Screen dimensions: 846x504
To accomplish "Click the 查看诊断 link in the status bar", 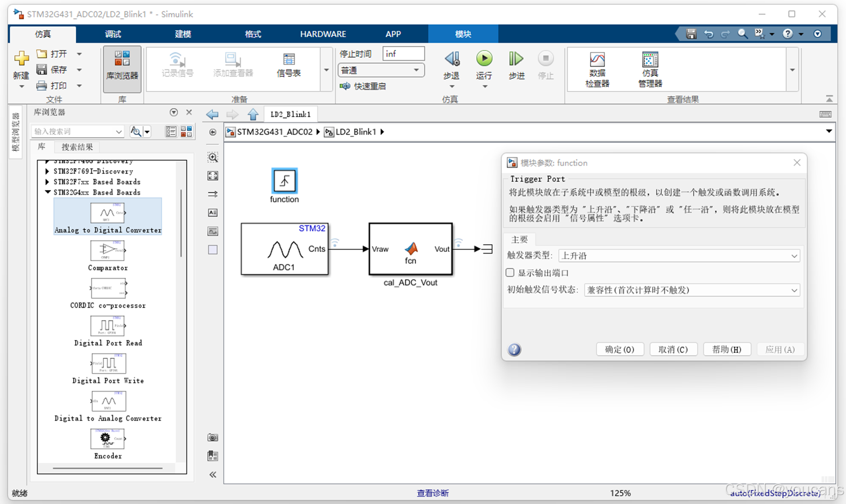I will pos(432,493).
